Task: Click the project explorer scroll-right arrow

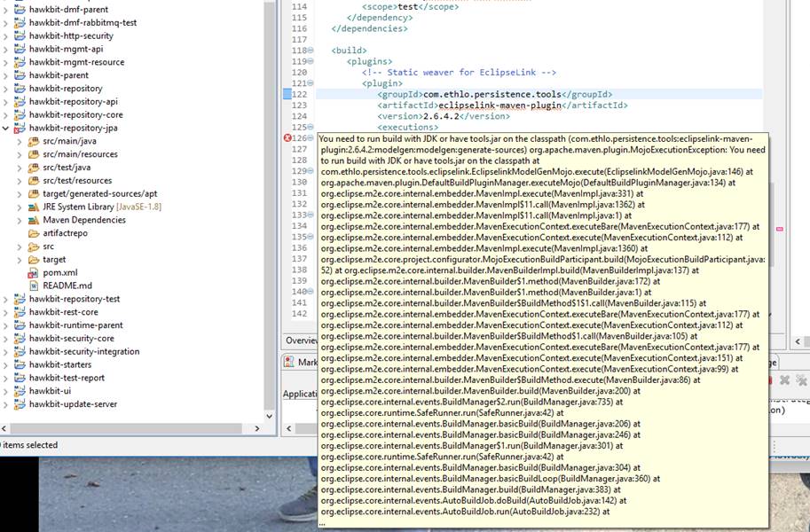Action: click(x=257, y=428)
